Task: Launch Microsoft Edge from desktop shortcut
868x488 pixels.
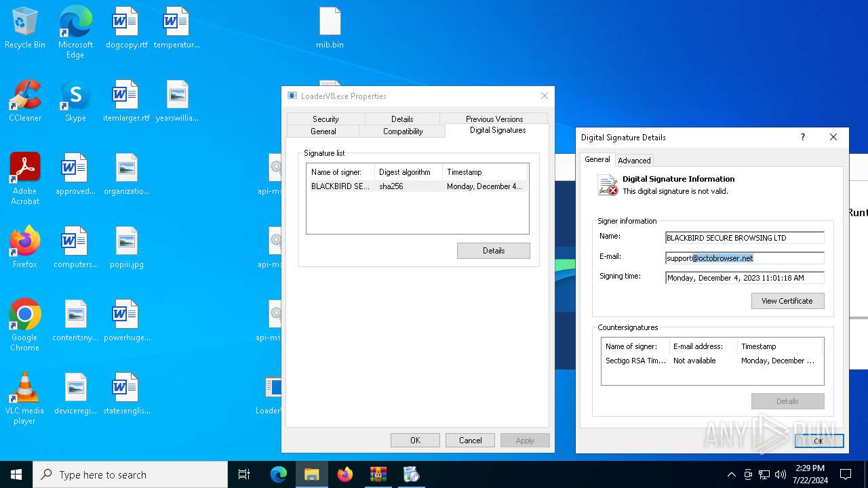Action: click(75, 33)
